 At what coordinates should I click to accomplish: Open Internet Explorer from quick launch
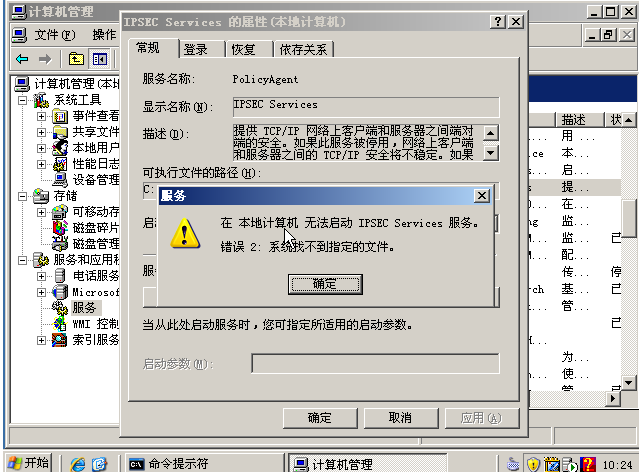tap(77, 464)
